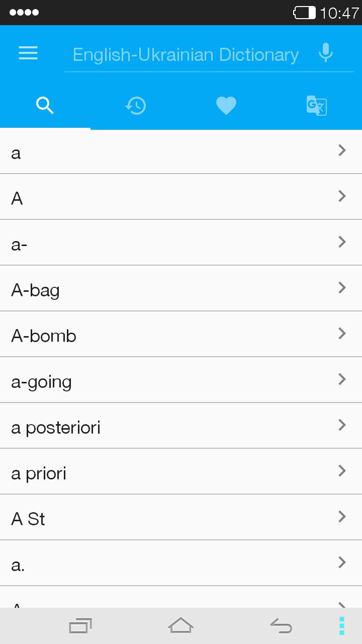362x644 pixels.
Task: Open the recent apps overview
Action: [80, 625]
